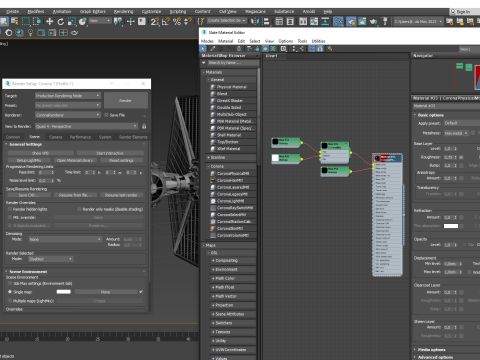The image size is (480, 360).
Task: Select the Move tool in main toolbar
Action: (x=49, y=22)
